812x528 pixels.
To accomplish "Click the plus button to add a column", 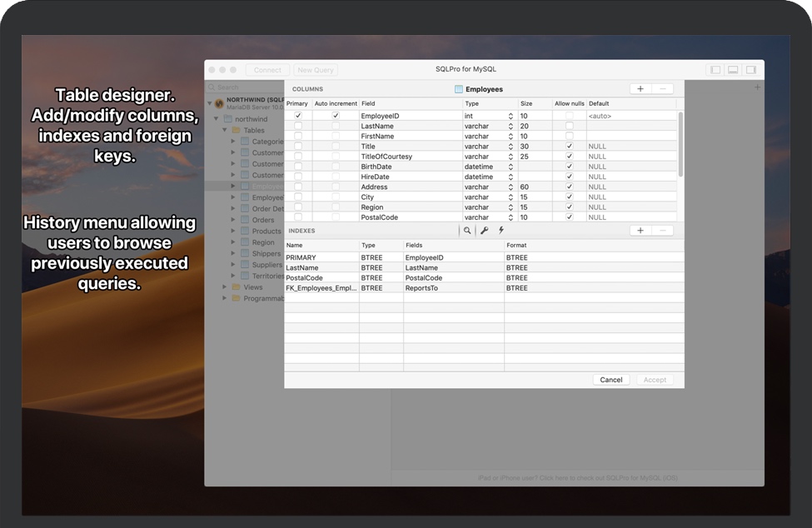I will coord(640,88).
